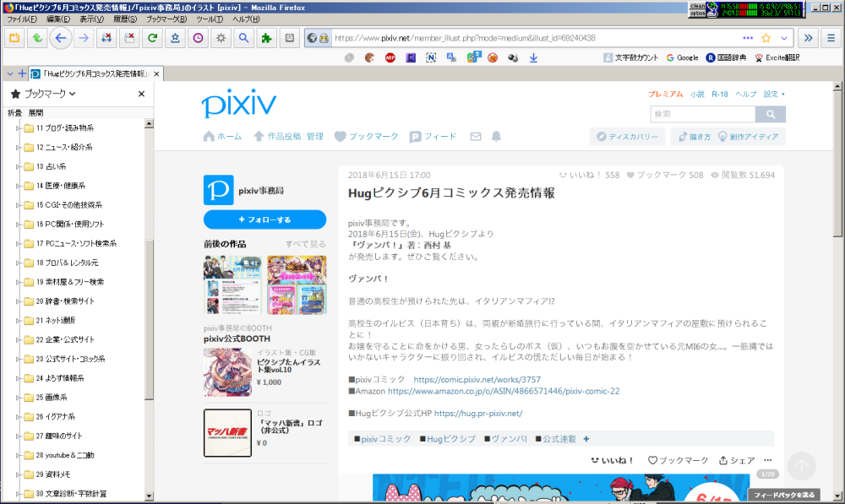
Task: Open the 編集(E) menu
Action: click(58, 19)
